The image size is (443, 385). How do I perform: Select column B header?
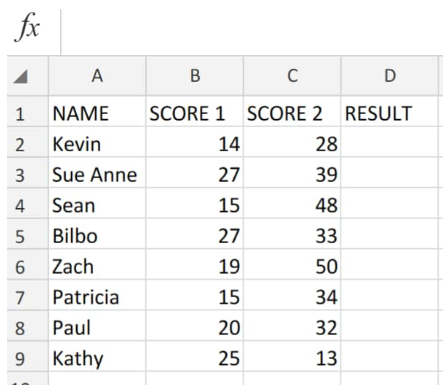[x=195, y=76]
